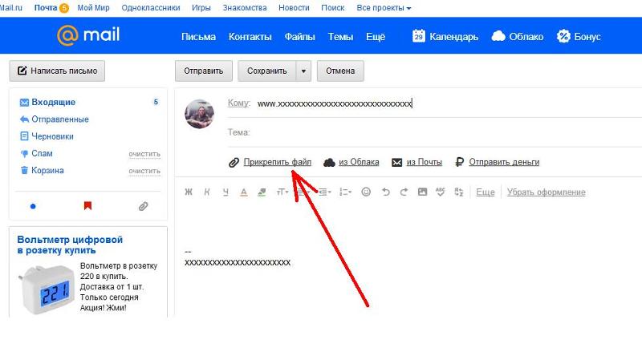The image size is (642, 364).
Task: Go to Знакомства
Action: (245, 8)
